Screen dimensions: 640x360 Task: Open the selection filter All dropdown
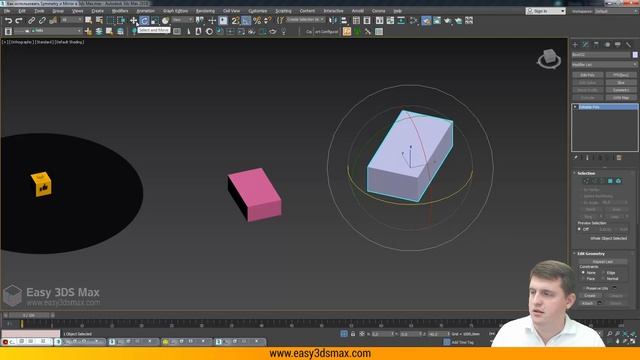(x=71, y=20)
